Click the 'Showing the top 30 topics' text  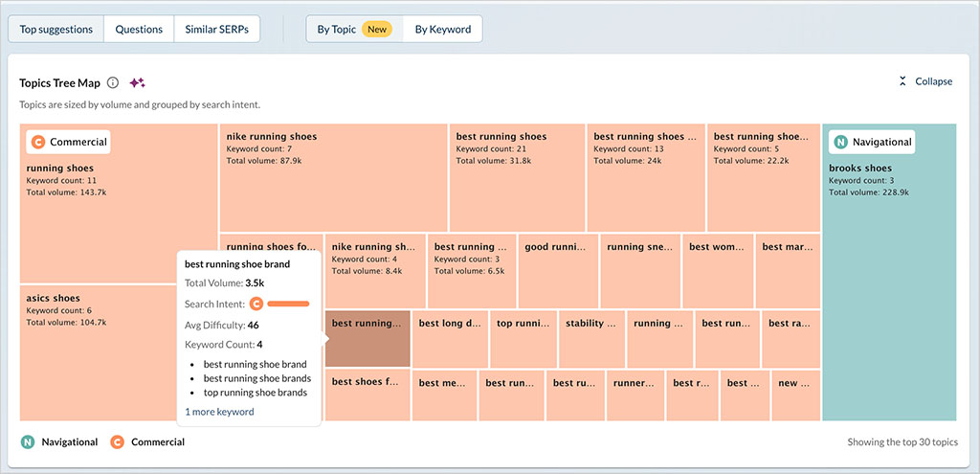(x=902, y=442)
